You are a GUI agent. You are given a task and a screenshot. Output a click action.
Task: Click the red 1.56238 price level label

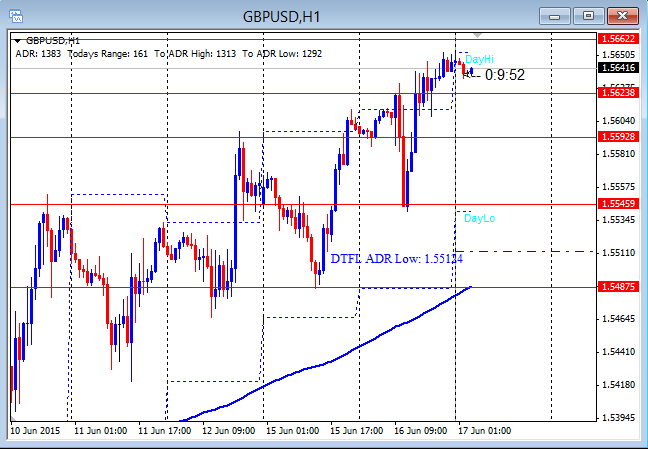(618, 93)
